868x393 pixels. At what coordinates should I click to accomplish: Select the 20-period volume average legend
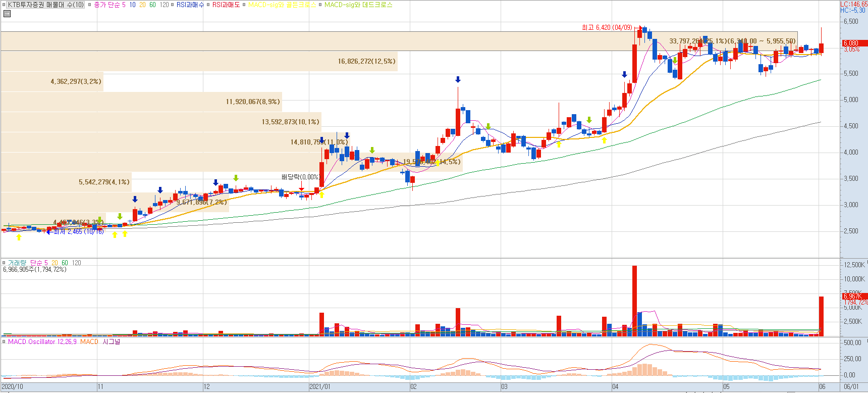pos(55,263)
